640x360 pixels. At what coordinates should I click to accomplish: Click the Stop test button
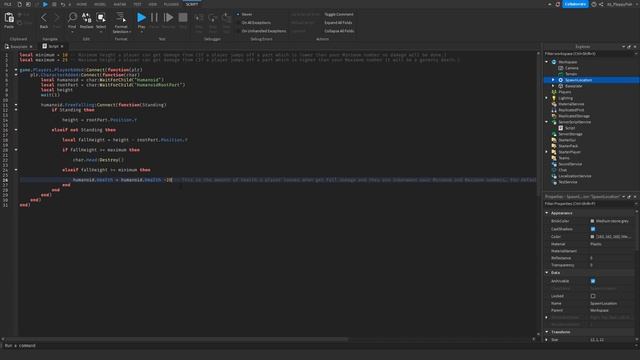(183, 17)
